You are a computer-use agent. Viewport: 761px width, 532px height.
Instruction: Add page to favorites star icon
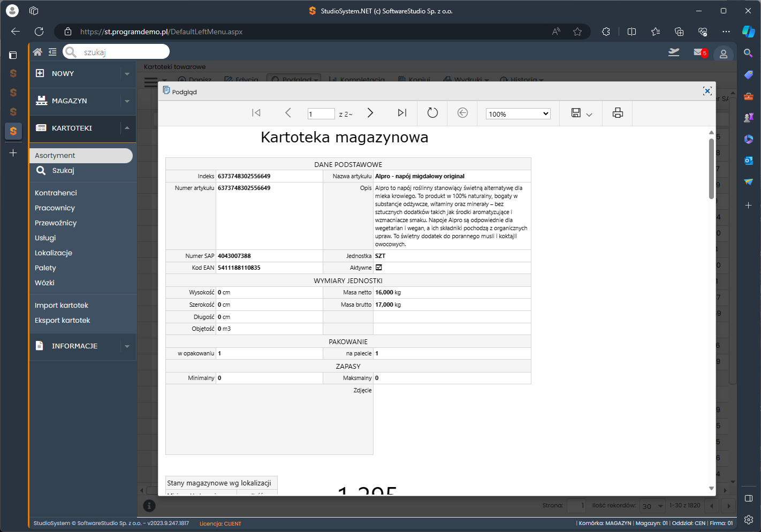(x=577, y=32)
